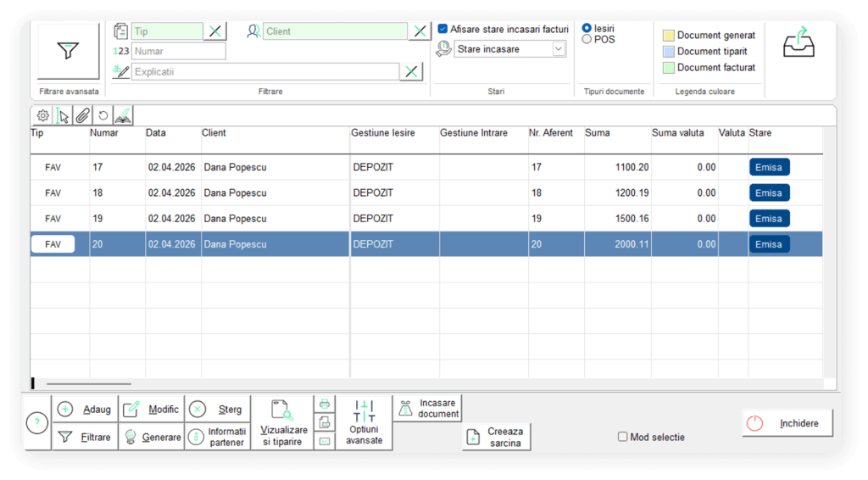Viewport: 868px width, 480px height.
Task: Click the sum 1500.16 cell
Action: pos(618,219)
